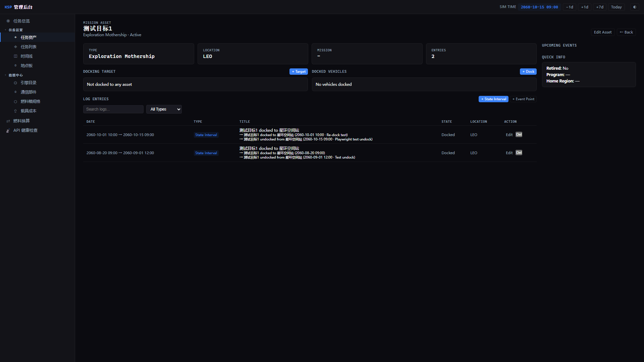644x362 pixels.
Task: Click the STATE column header
Action: coord(447,122)
